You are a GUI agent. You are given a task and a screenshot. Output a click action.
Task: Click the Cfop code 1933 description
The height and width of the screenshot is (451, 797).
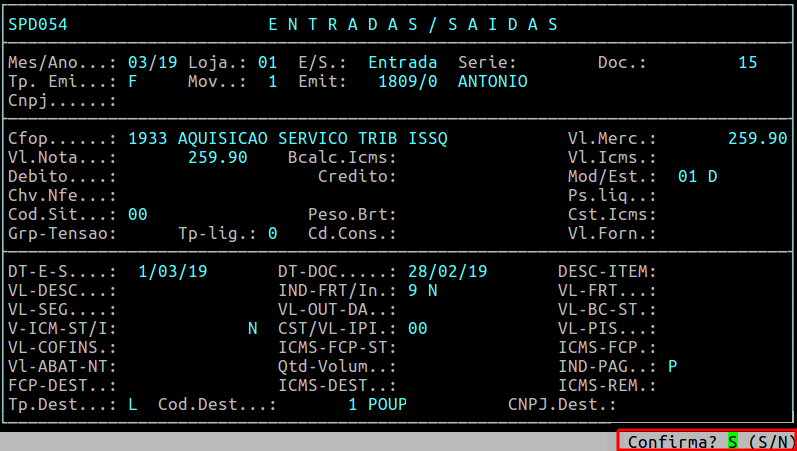[x=288, y=138]
